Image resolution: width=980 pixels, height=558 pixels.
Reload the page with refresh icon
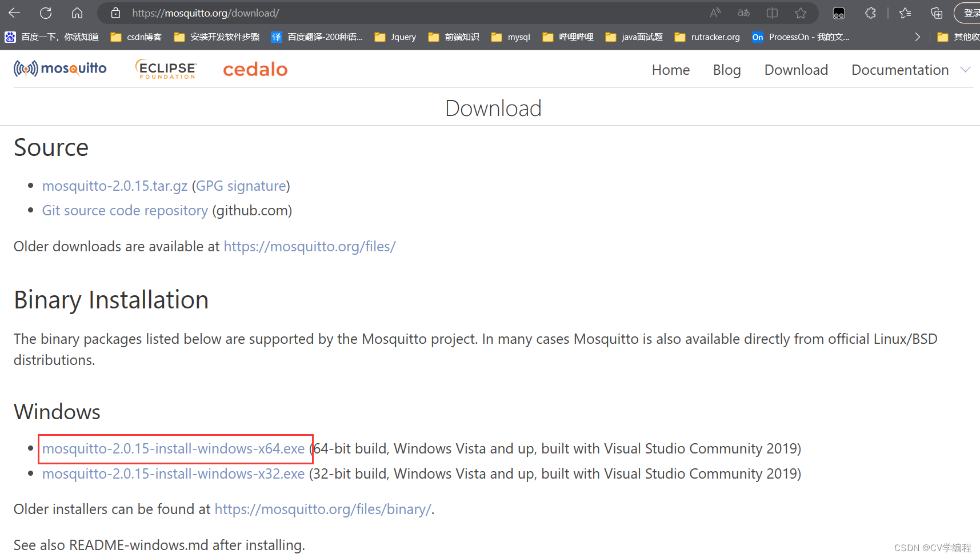pos(46,13)
